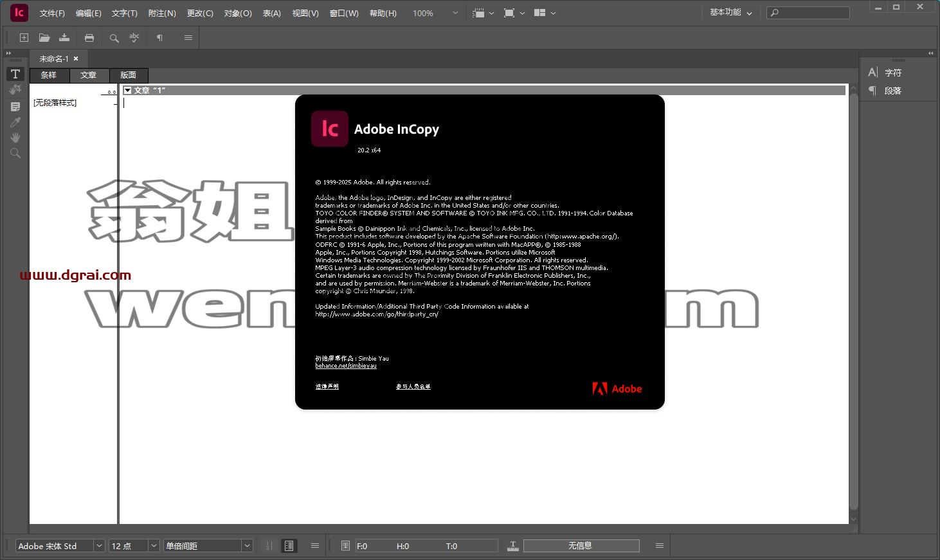940x560 pixels.
Task: Click the Find magnifier icon in toolbar
Action: (x=114, y=38)
